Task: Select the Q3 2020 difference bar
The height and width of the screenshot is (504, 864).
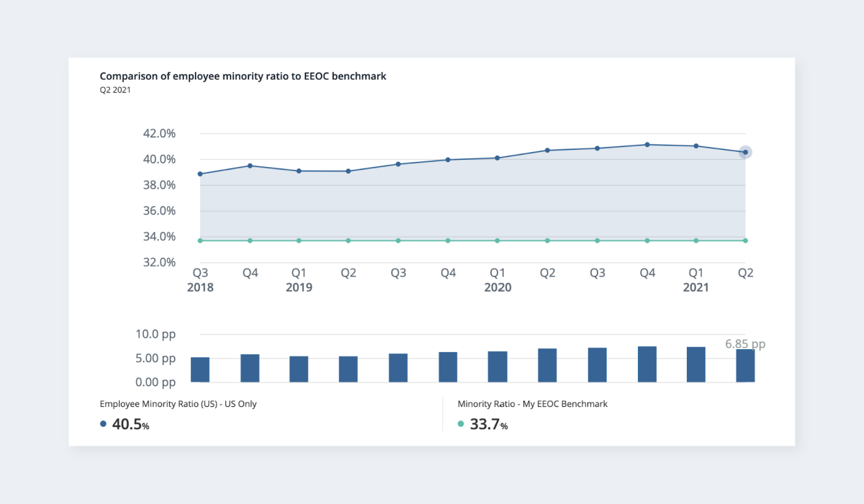Action: (x=597, y=365)
